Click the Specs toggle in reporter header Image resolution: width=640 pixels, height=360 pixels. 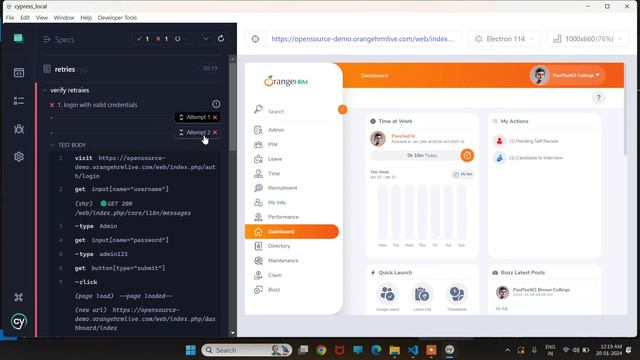59,39
